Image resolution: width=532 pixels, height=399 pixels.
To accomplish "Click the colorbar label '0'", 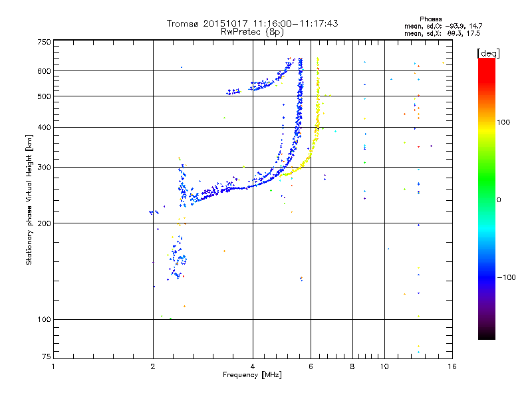I will click(x=499, y=200).
